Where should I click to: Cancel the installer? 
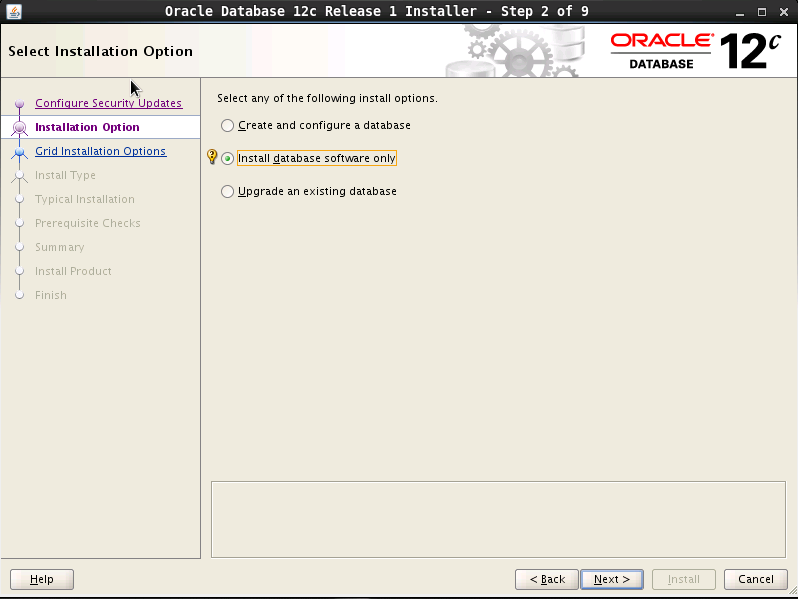point(755,579)
